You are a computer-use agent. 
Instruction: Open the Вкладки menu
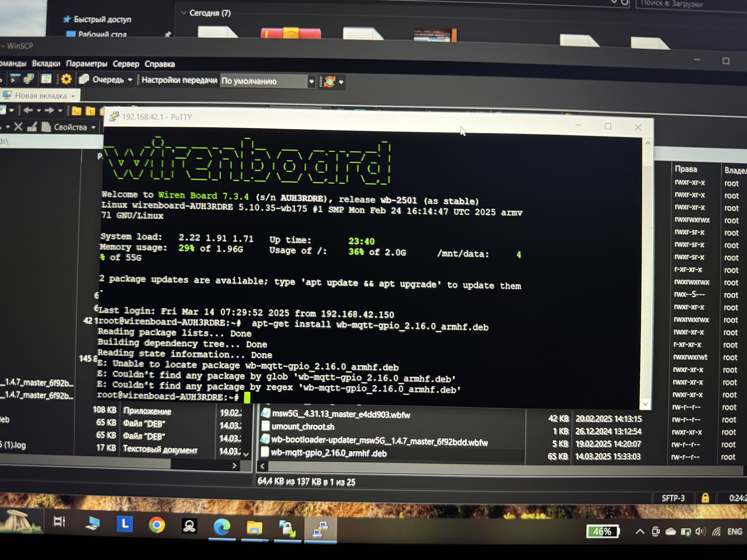(x=46, y=63)
